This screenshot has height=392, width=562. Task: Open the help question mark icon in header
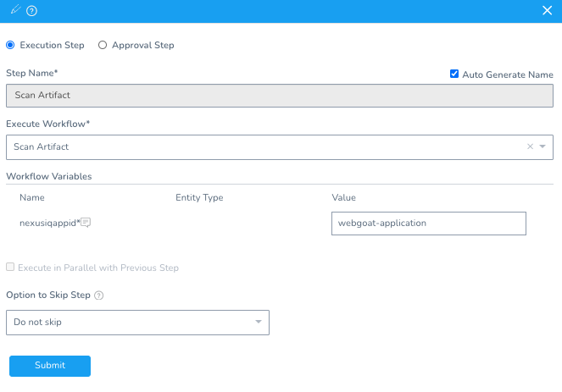pyautogui.click(x=31, y=11)
